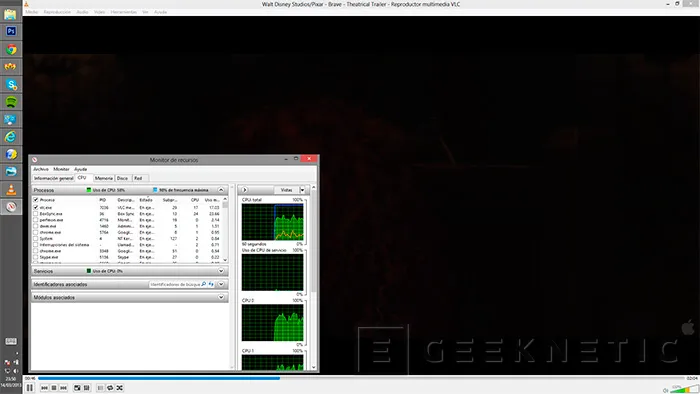
Task: Toggle VLC loop mode button
Action: pyautogui.click(x=110, y=388)
